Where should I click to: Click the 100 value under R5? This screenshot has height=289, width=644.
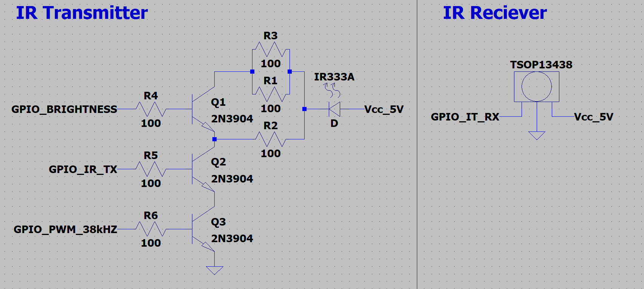(151, 183)
